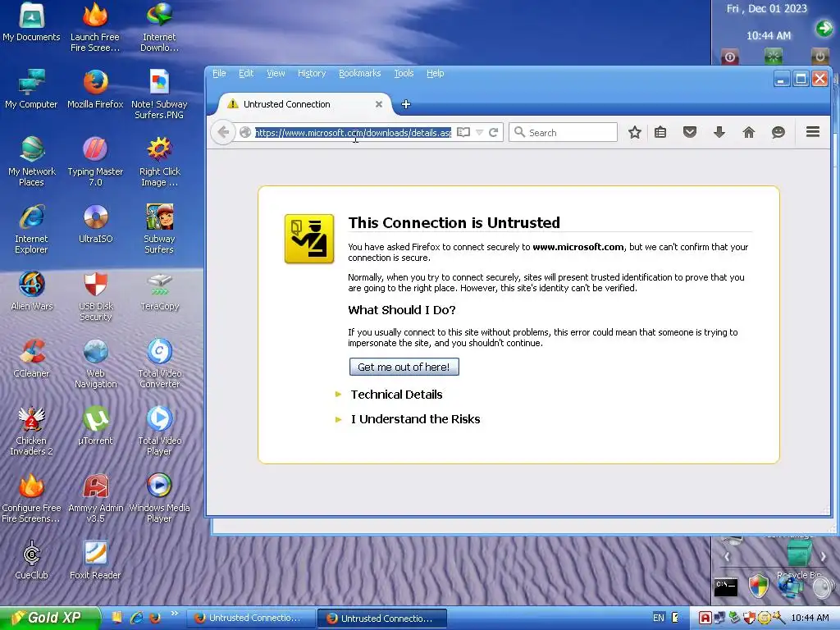Screen dimensions: 840x630
Task: Open My Computer desktop icon
Action: 31,89
